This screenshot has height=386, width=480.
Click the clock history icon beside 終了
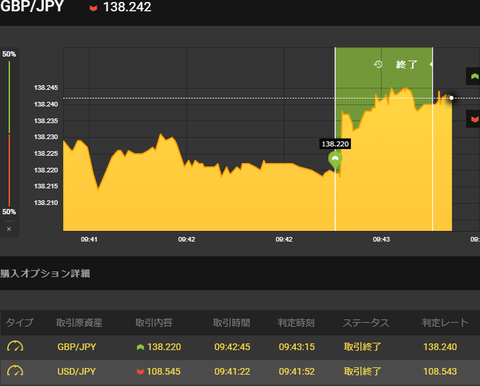pyautogui.click(x=378, y=64)
